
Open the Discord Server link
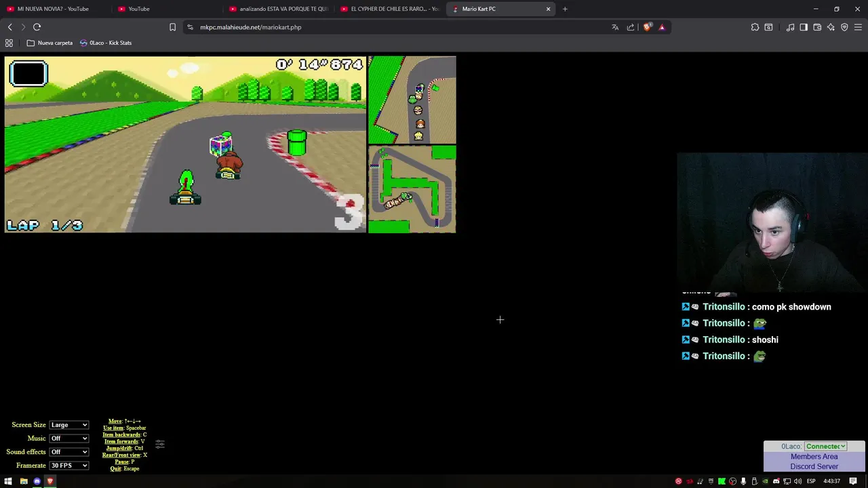(x=814, y=466)
